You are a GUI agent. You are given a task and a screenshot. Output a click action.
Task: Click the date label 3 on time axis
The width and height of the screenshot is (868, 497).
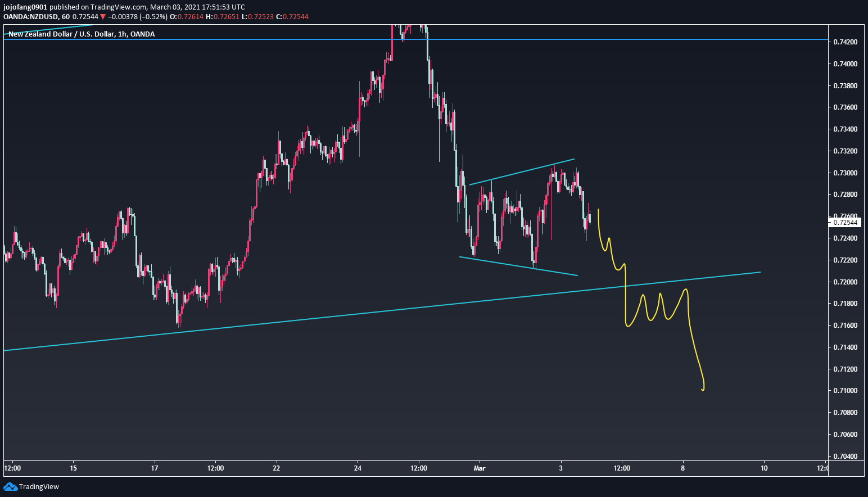click(561, 468)
